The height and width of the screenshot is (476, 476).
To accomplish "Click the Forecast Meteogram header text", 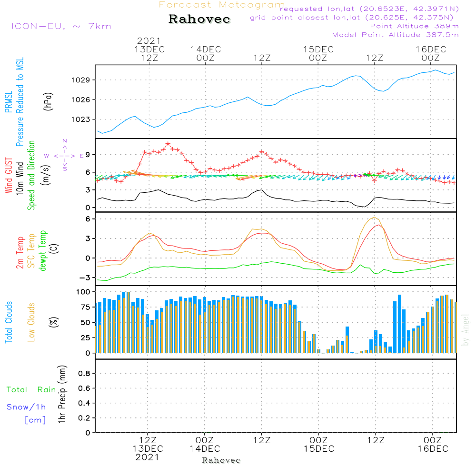I will [222, 5].
